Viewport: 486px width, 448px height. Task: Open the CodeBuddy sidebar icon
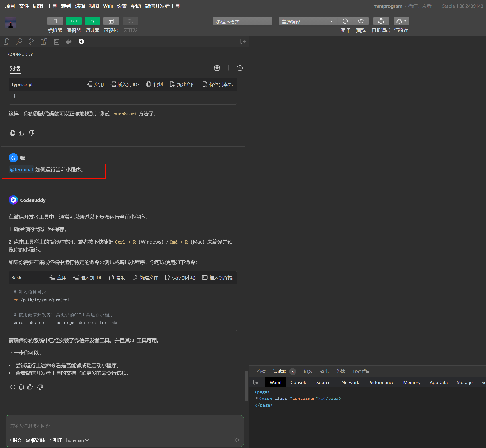click(81, 42)
